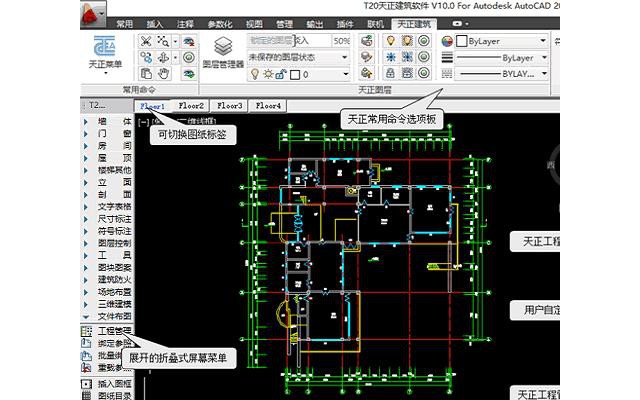Click the white layer color swatch next to 0
Screen dimensions: 640x400
coord(295,75)
